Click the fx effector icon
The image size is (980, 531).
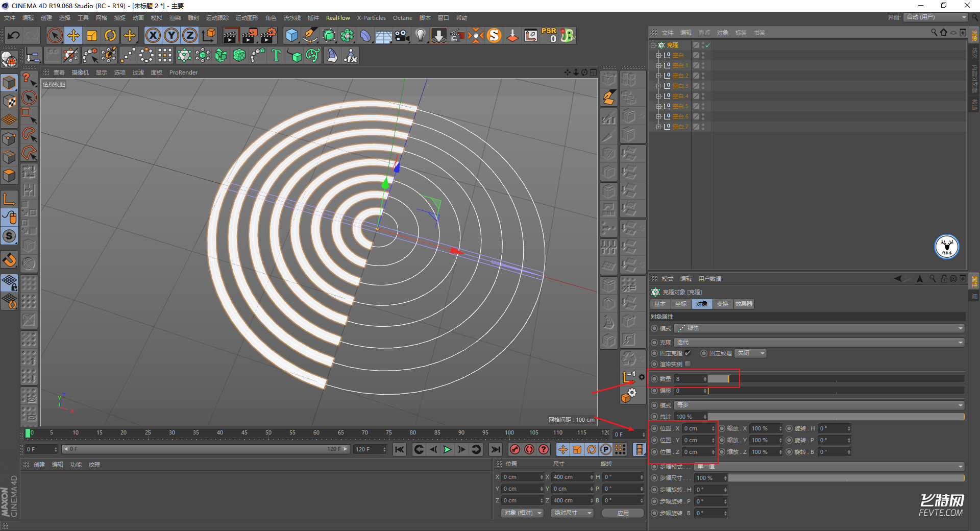(x=351, y=55)
